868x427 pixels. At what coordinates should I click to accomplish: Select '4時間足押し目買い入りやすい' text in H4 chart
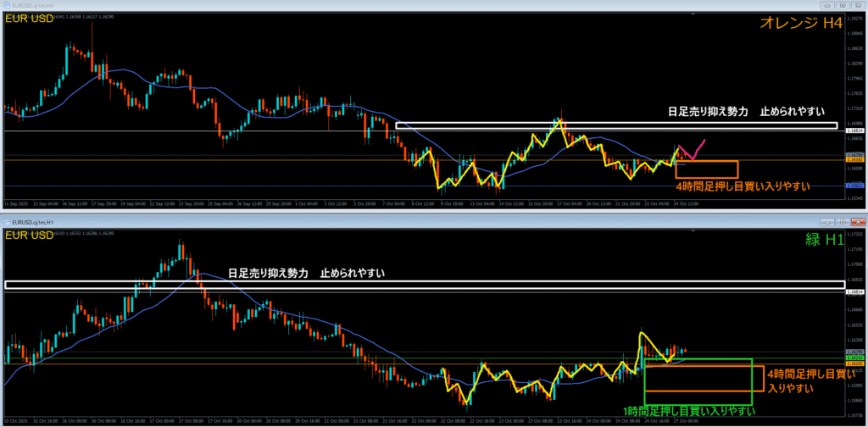[x=743, y=186]
